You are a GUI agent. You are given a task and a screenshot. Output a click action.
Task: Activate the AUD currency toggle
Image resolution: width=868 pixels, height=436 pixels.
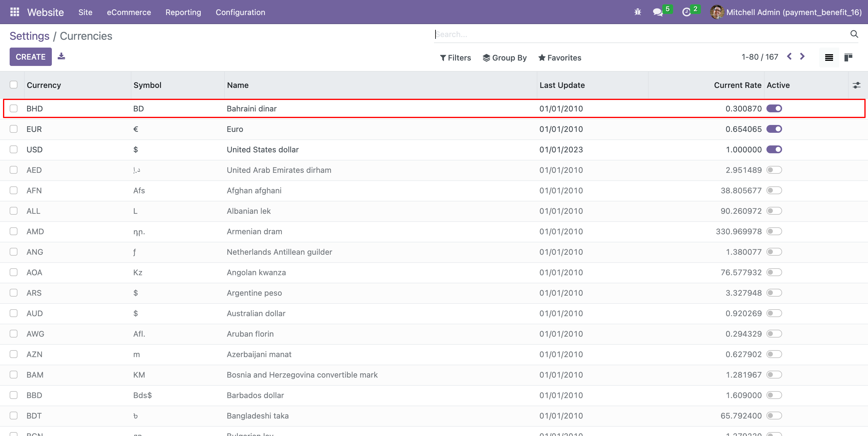(774, 313)
